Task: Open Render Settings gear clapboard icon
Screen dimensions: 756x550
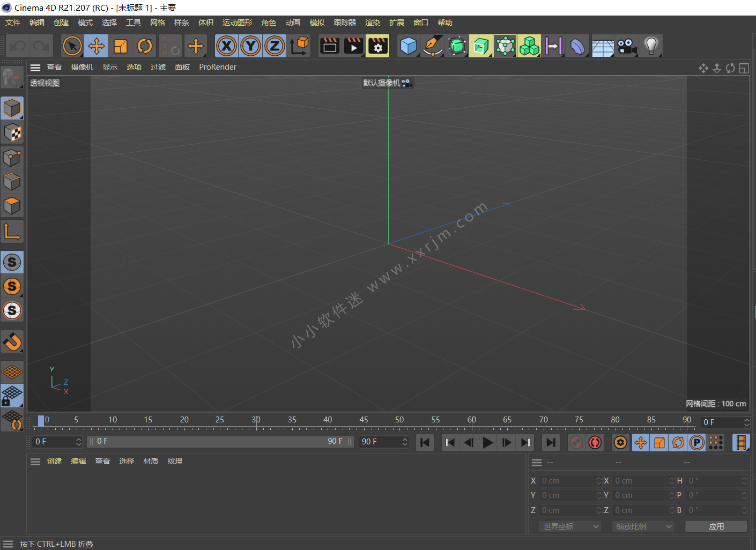Action: click(378, 46)
